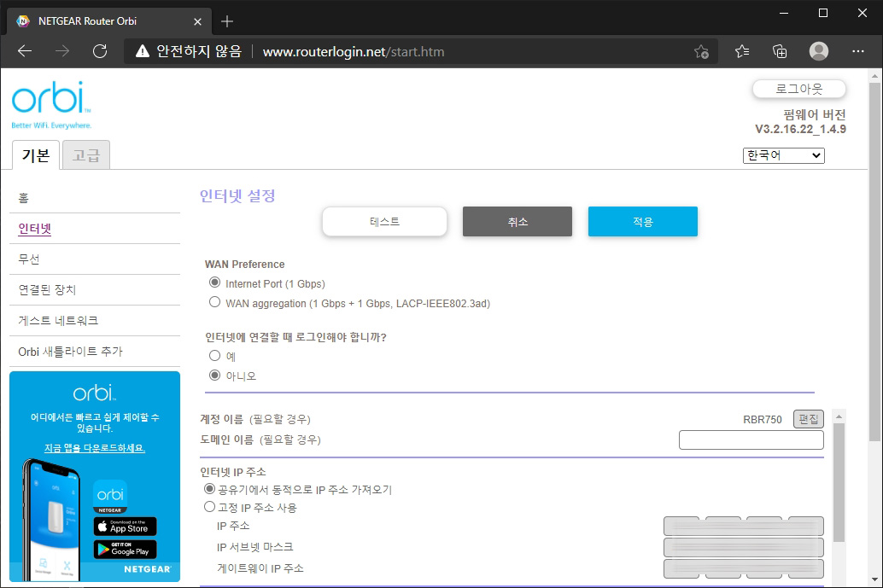
Task: Click the WAN Preference label
Action: tap(244, 265)
